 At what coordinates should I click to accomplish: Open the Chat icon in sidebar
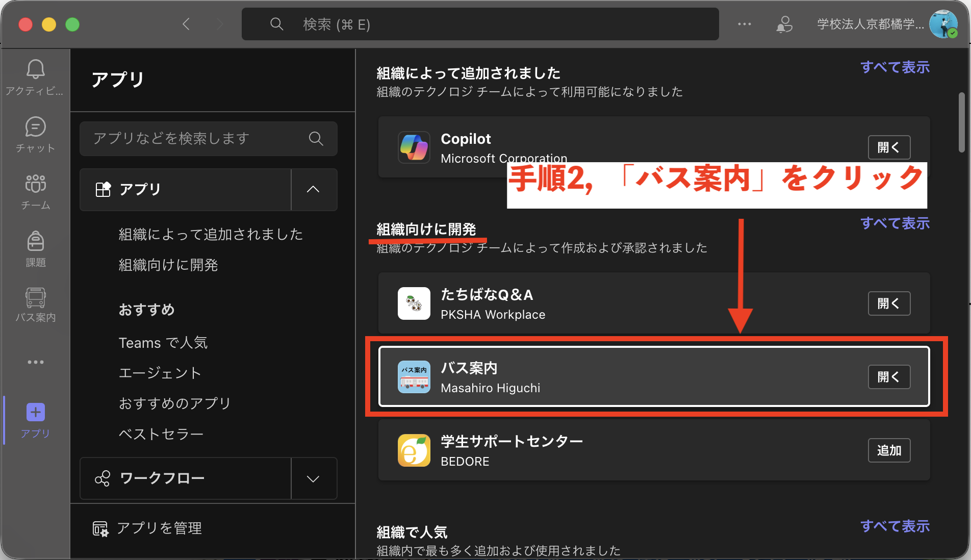coord(35,128)
